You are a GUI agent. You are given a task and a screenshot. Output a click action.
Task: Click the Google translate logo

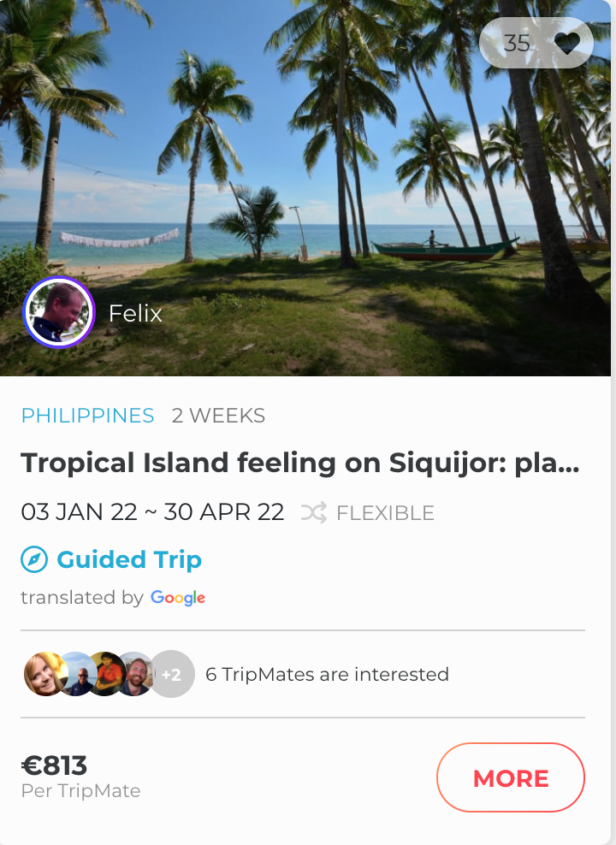point(178,597)
